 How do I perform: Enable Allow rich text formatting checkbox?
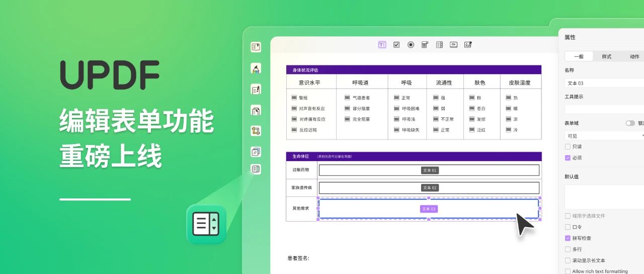(x=568, y=271)
